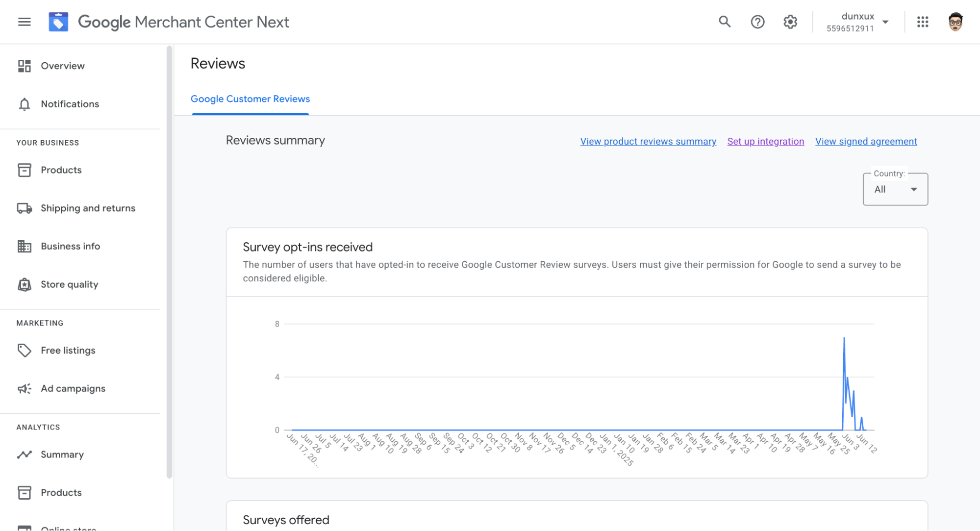Viewport: 980px width, 531px height.
Task: Open the search magnifier icon
Action: 725,22
